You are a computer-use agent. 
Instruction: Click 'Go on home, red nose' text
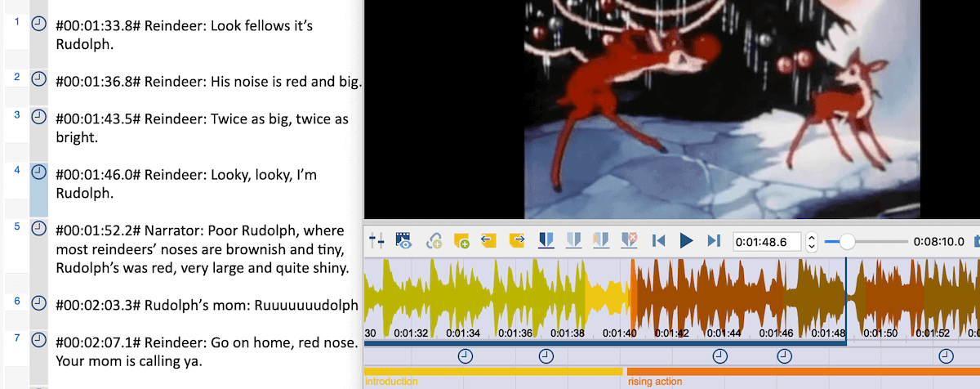(207, 351)
